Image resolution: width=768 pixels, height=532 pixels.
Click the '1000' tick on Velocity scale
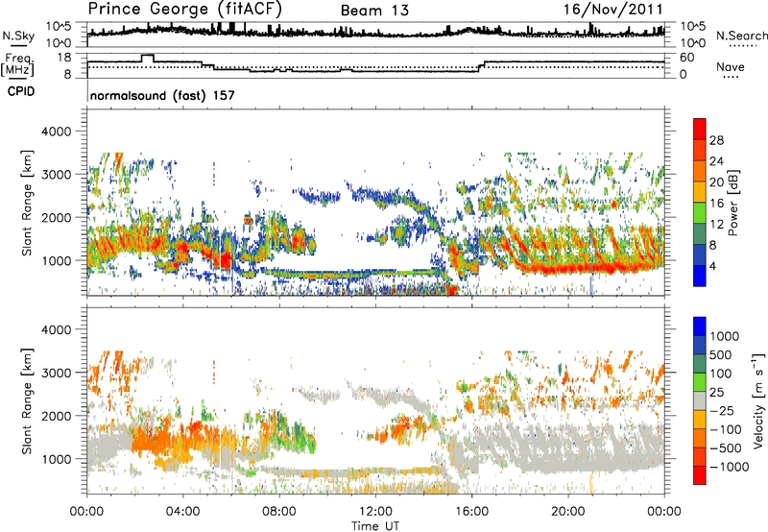[x=724, y=336]
